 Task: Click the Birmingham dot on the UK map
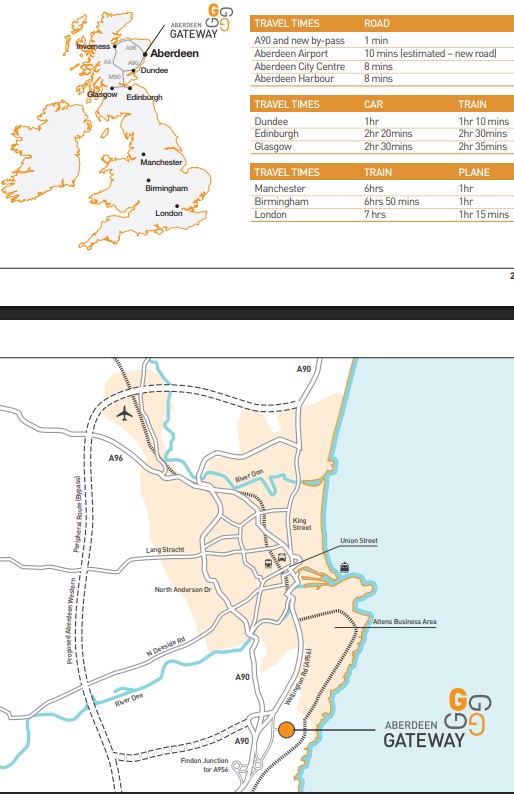click(x=148, y=180)
